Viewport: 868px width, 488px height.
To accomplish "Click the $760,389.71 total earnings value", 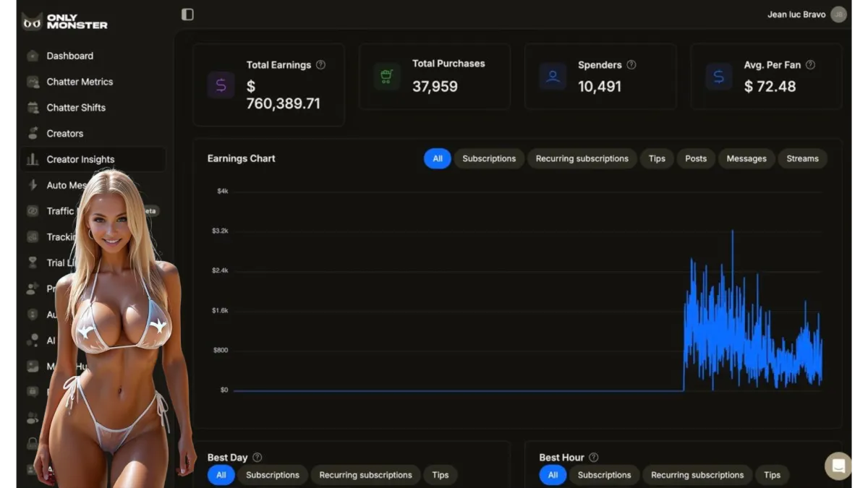I will point(283,95).
